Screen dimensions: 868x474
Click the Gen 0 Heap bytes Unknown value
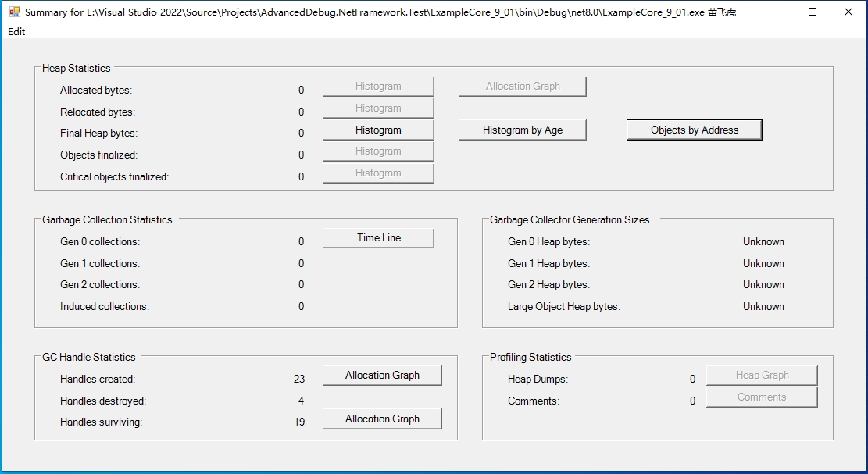tap(763, 242)
